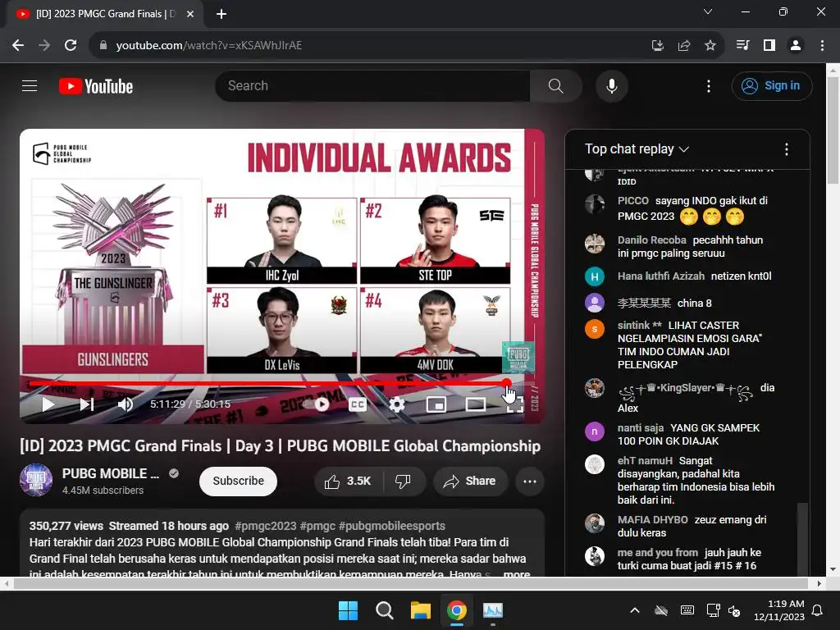Open Chrome media controls
This screenshot has width=840, height=630.
click(743, 46)
